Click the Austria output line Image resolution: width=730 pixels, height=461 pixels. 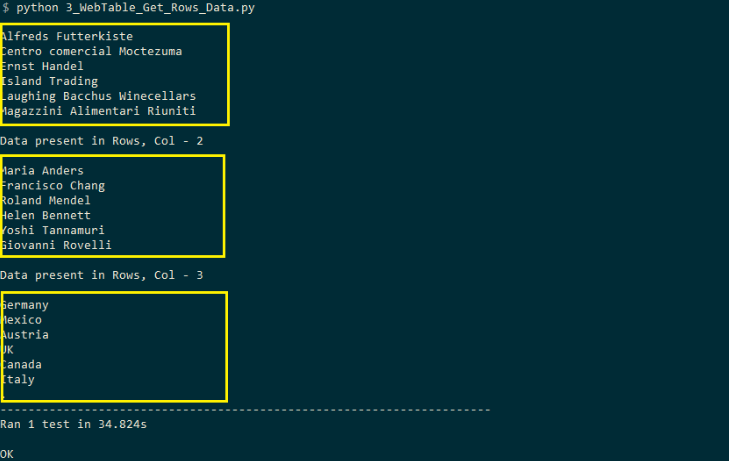[x=25, y=335]
